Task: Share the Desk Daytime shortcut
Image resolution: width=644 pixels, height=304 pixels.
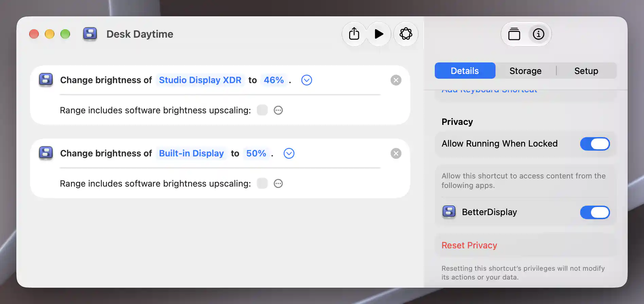Action: click(354, 34)
